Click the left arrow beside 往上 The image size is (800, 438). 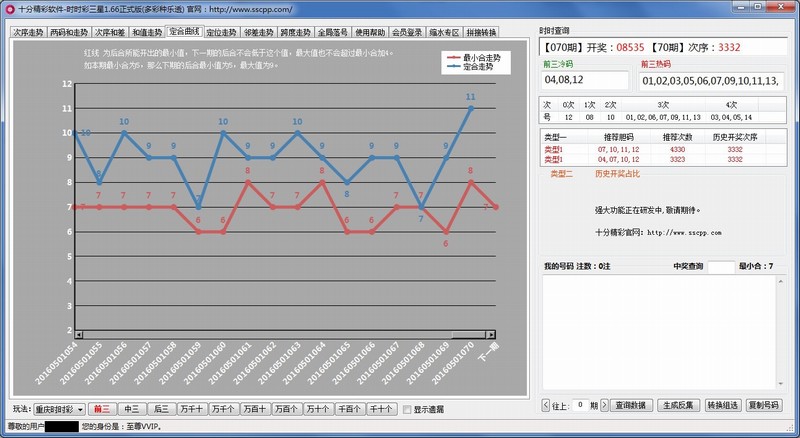(545, 405)
